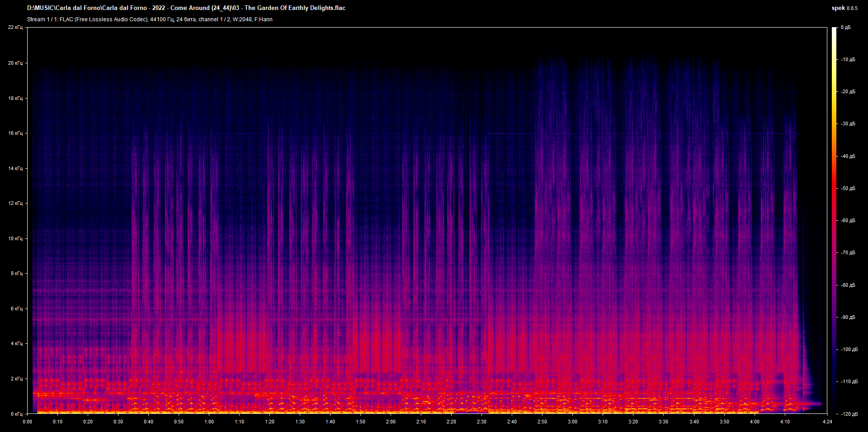Click the spek 0.8.5 version label
Screen dimensions: 868x432
click(x=844, y=8)
